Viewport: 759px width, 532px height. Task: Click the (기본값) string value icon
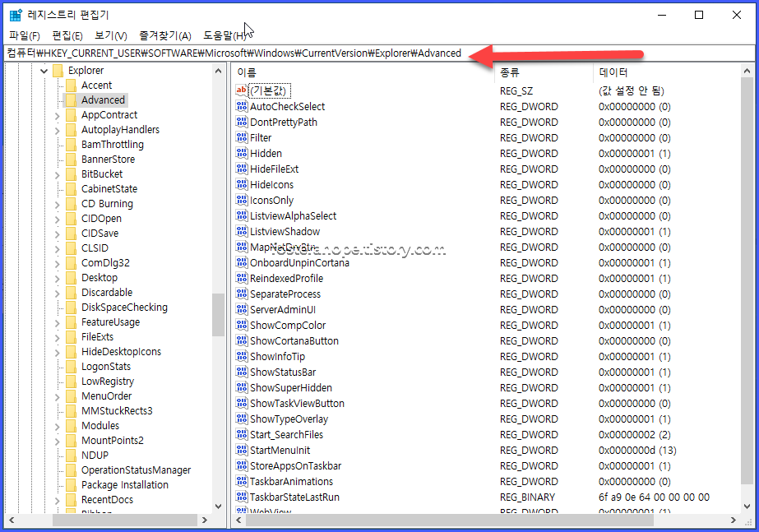click(x=241, y=90)
